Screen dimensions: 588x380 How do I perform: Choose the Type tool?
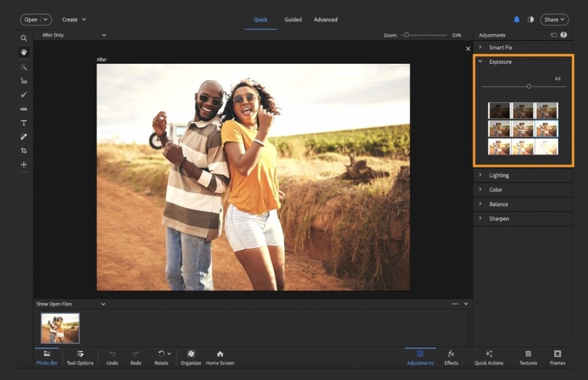click(x=24, y=122)
